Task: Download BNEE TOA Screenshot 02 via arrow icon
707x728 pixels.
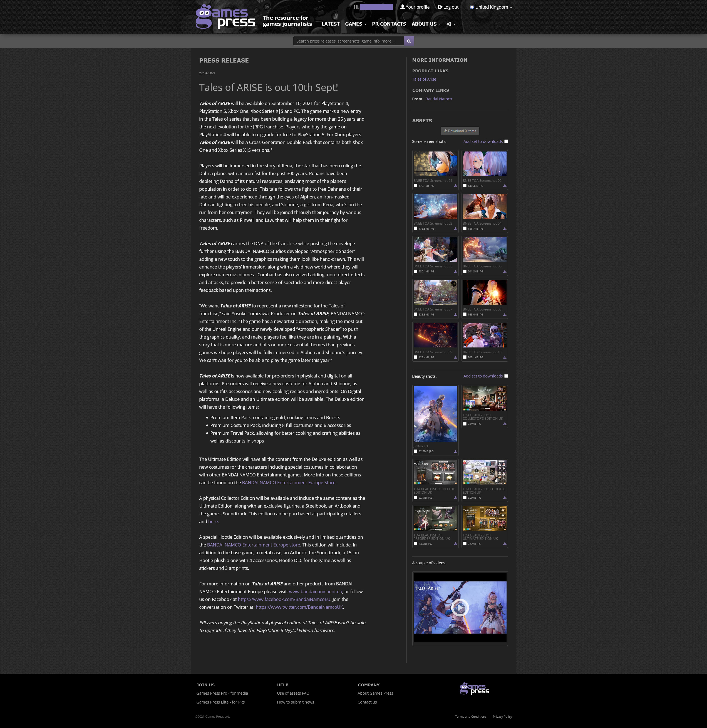Action: 505,186
